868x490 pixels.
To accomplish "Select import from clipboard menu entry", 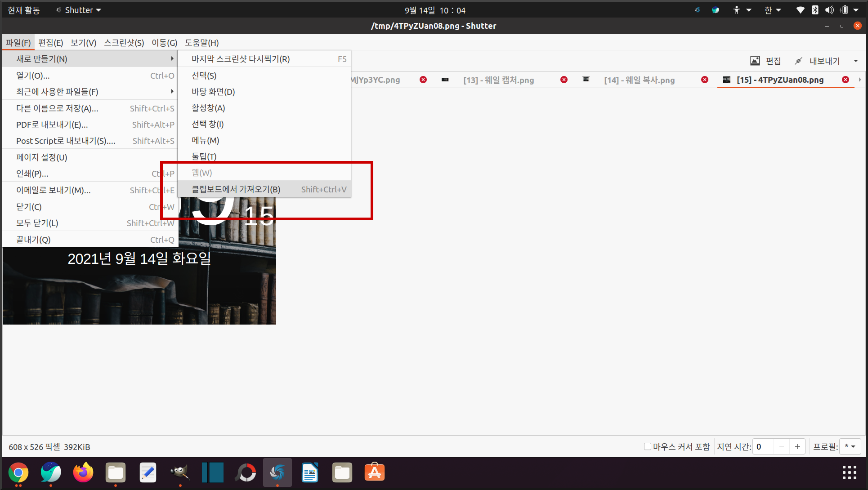I will (236, 189).
